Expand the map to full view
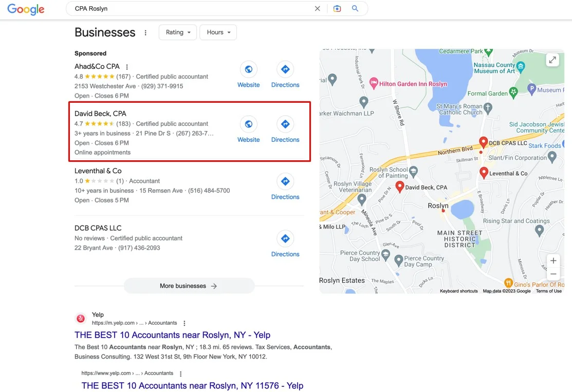This screenshot has width=572, height=392. [552, 60]
